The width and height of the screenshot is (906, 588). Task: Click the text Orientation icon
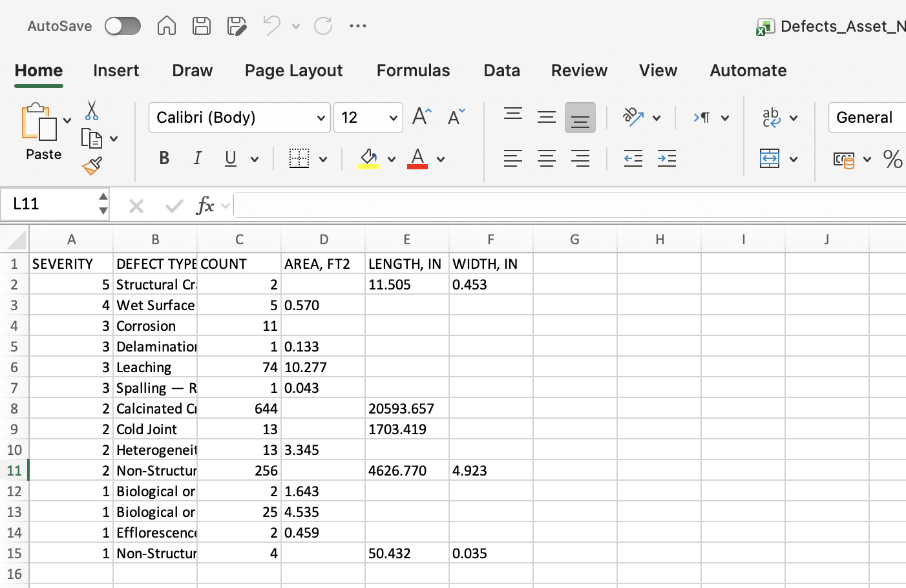633,117
